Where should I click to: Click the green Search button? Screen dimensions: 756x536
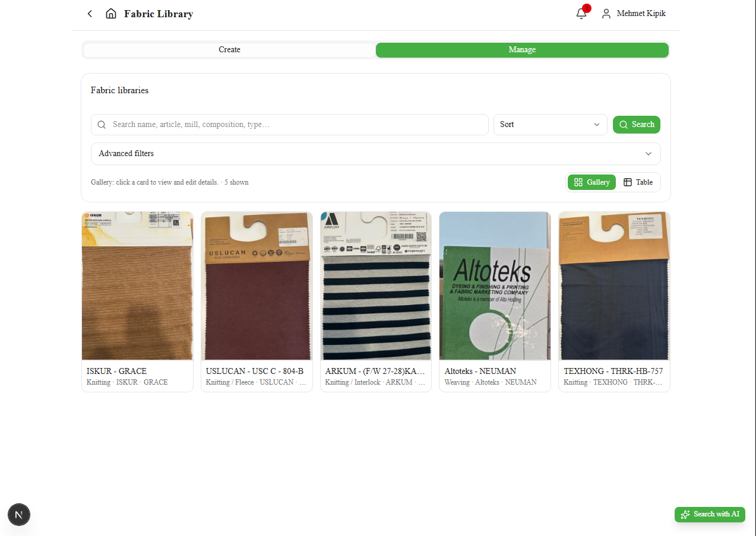pyautogui.click(x=637, y=125)
